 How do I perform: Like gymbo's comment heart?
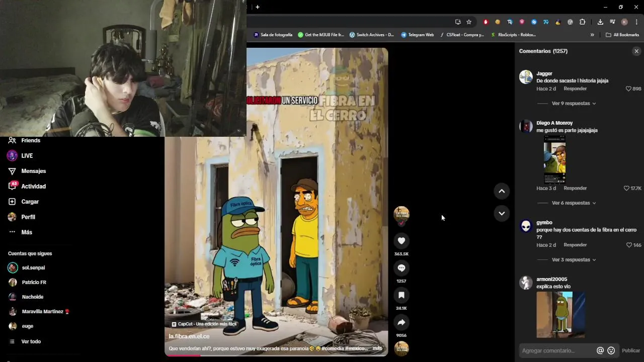(x=629, y=245)
